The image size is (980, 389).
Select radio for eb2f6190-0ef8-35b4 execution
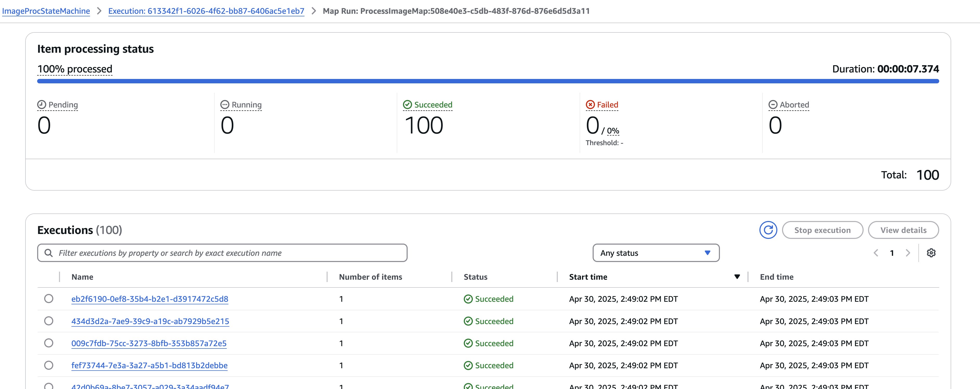pyautogui.click(x=49, y=298)
